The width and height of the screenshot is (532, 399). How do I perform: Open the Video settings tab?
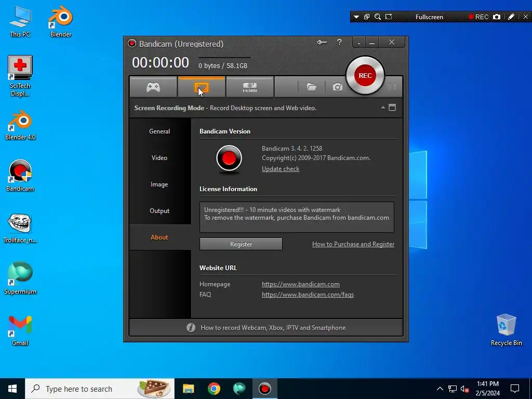159,158
